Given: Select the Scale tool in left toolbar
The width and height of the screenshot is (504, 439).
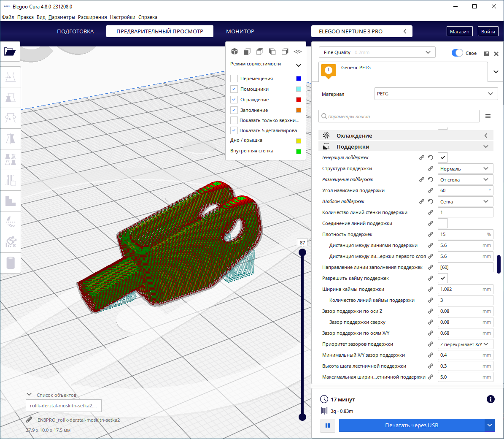Looking at the screenshot, I should pos(11,98).
